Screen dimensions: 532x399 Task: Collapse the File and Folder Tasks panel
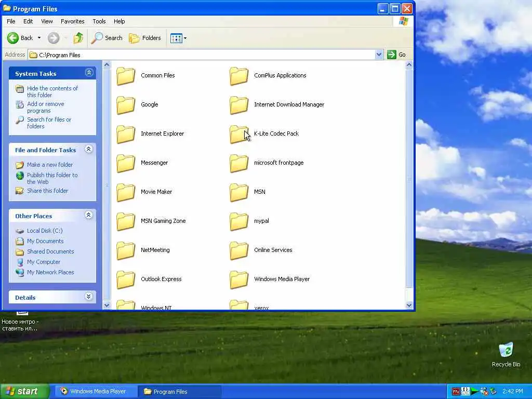[x=88, y=149]
